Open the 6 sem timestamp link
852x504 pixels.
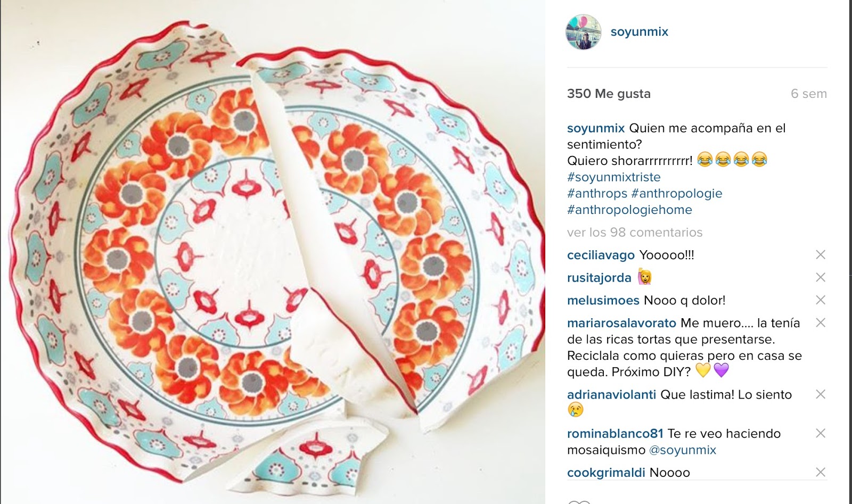[x=809, y=94]
